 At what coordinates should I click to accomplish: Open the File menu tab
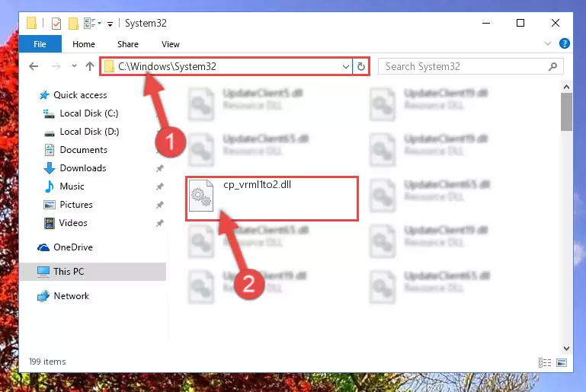[x=40, y=44]
